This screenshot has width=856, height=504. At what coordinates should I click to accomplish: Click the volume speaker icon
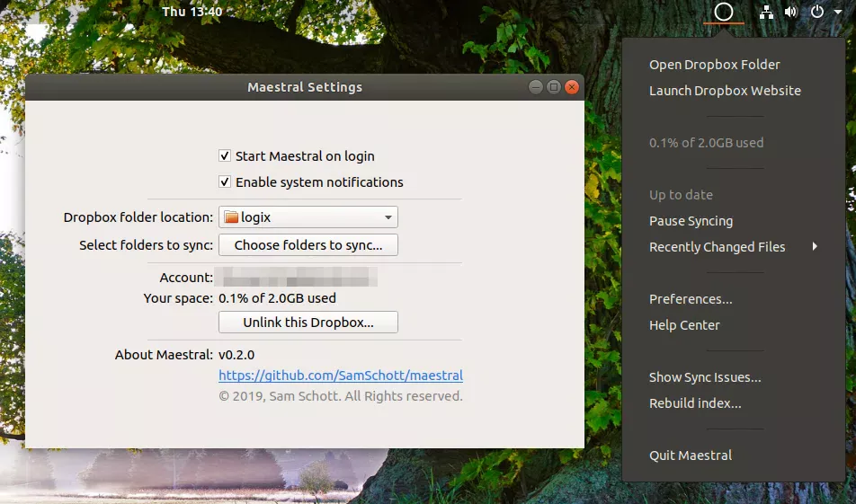click(790, 13)
